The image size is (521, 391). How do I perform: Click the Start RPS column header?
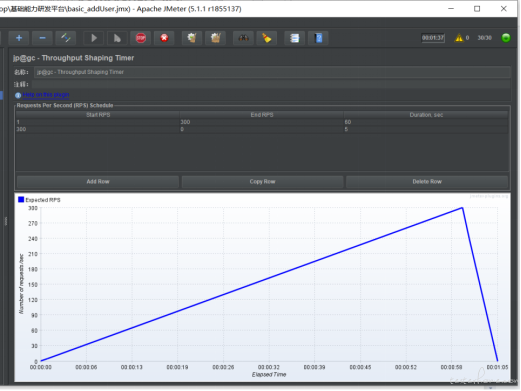click(98, 115)
